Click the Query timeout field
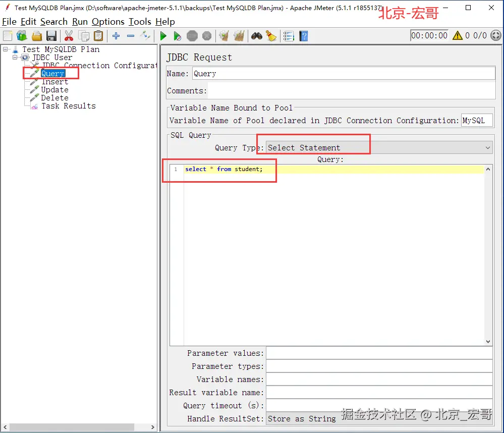Screen dimensions: 504x433 tap(379, 406)
